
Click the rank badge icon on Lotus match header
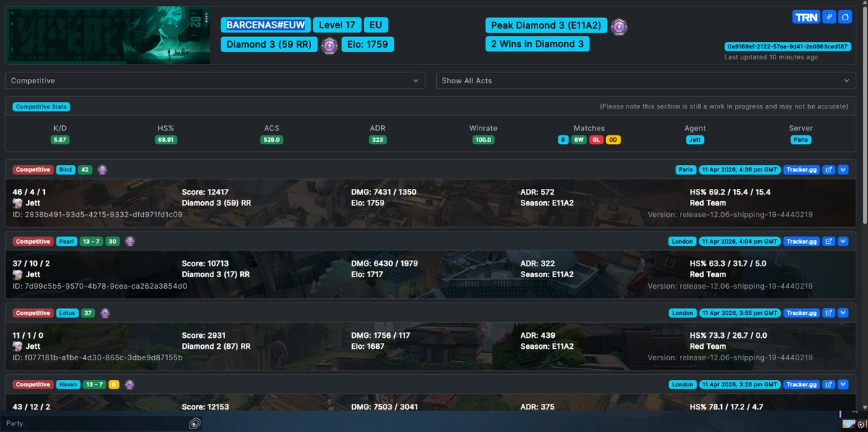106,313
